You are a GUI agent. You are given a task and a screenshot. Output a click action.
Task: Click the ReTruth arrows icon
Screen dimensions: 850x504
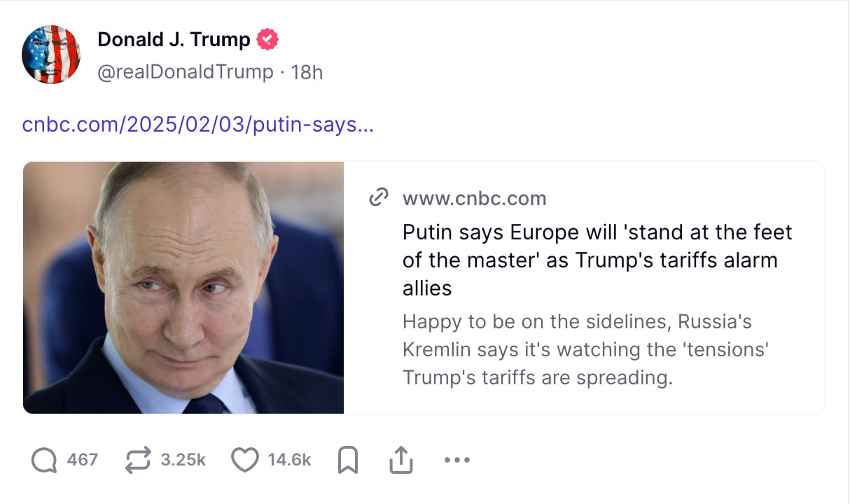pyautogui.click(x=138, y=460)
